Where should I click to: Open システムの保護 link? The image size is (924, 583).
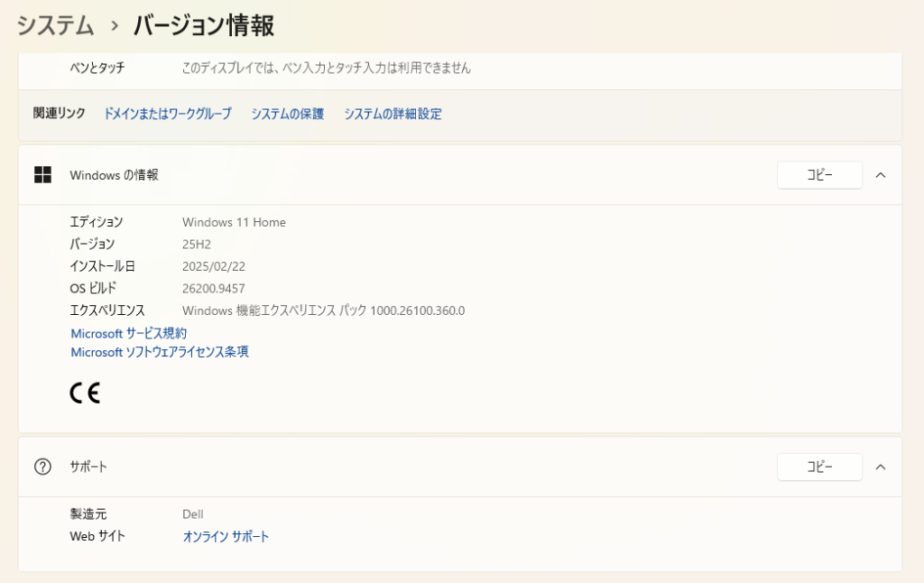[288, 114]
